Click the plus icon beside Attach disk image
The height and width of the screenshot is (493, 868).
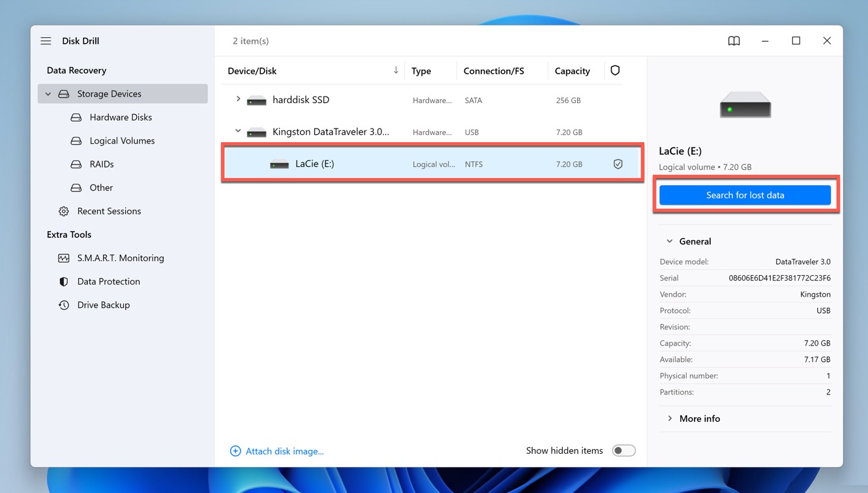(235, 451)
